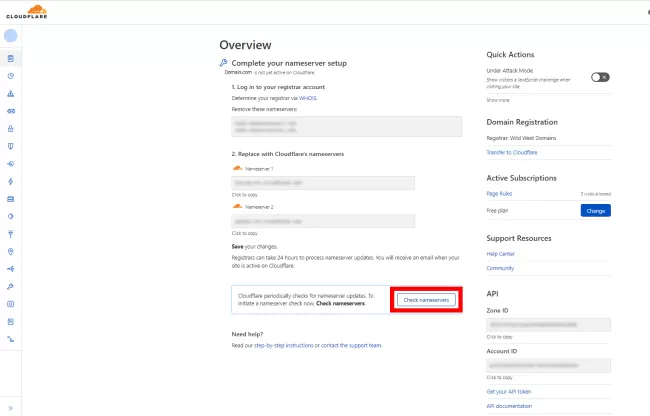Screen dimensions: 650x416
Task: Click the Change plan button
Action: pos(595,210)
